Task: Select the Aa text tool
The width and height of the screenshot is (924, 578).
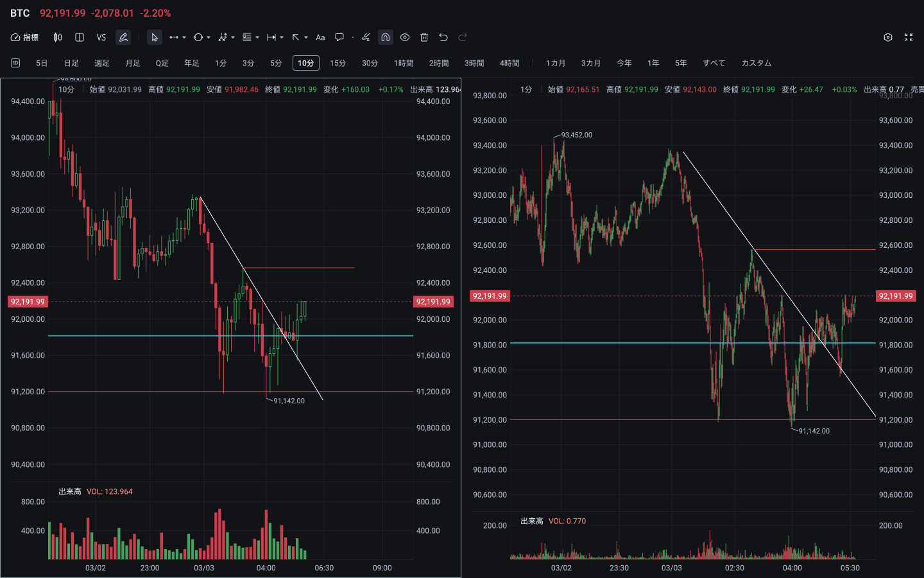Action: click(320, 37)
